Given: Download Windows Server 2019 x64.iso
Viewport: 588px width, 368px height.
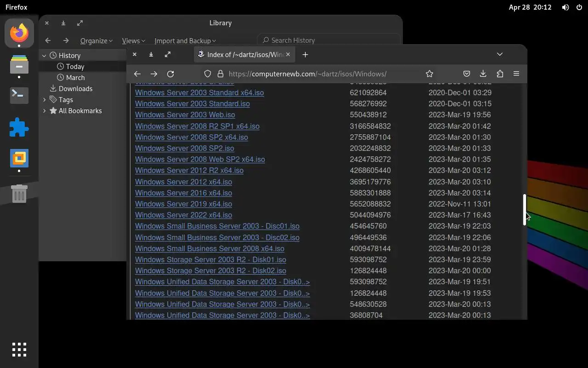Looking at the screenshot, I should point(184,204).
